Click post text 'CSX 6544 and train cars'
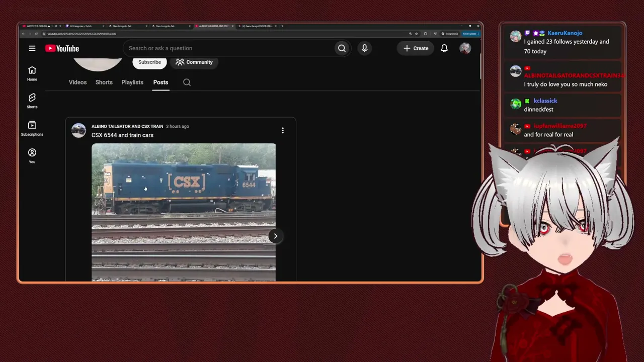 [x=122, y=135]
